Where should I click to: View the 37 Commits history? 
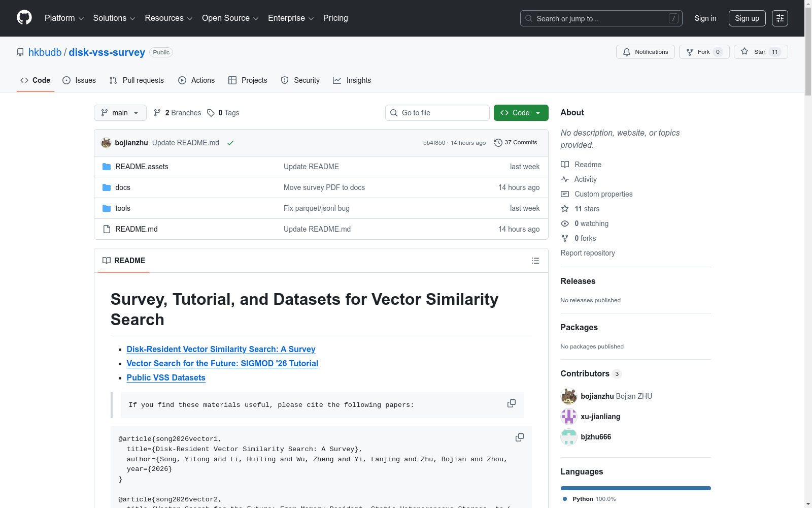coord(516,143)
